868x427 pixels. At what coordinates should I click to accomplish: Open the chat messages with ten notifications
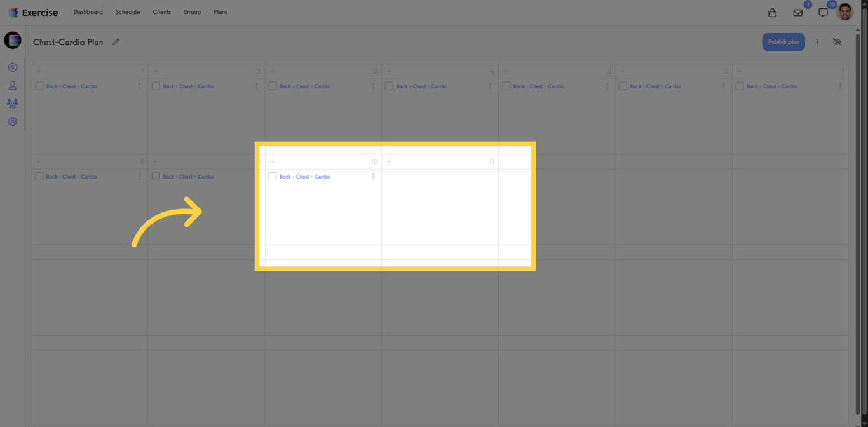823,12
